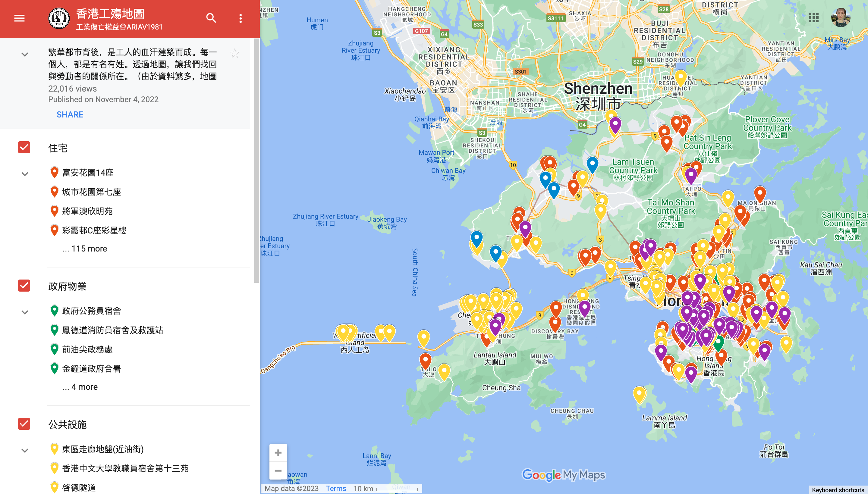Click the Published on November 4, 2022 text
The height and width of the screenshot is (494, 868).
(x=103, y=99)
